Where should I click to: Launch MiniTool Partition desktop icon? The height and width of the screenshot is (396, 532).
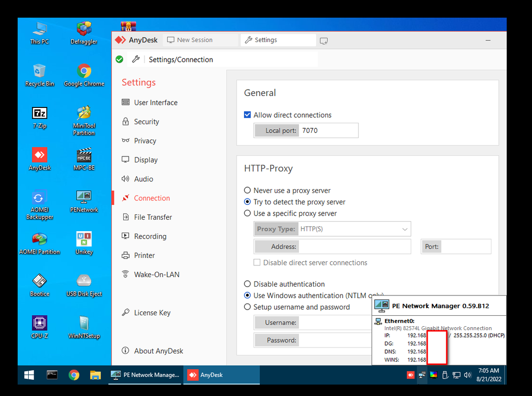click(84, 120)
